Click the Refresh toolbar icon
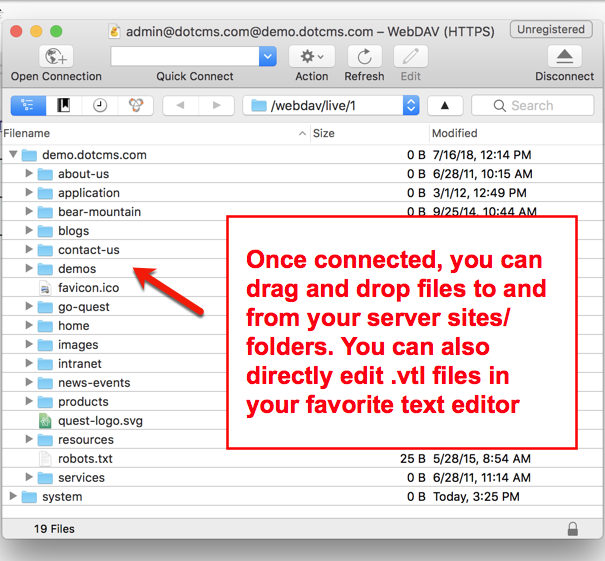The width and height of the screenshot is (605, 561). 364,57
